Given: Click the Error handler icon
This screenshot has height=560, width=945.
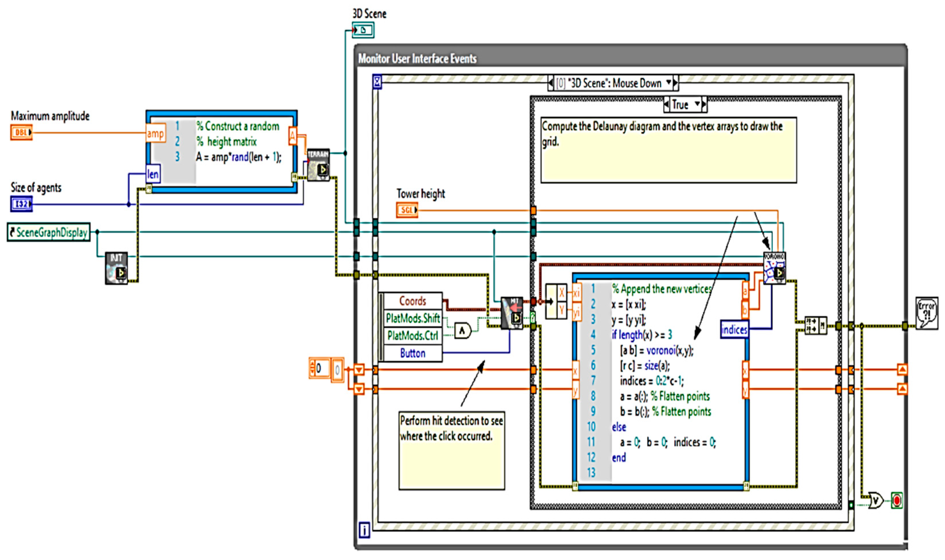Looking at the screenshot, I should (x=926, y=313).
